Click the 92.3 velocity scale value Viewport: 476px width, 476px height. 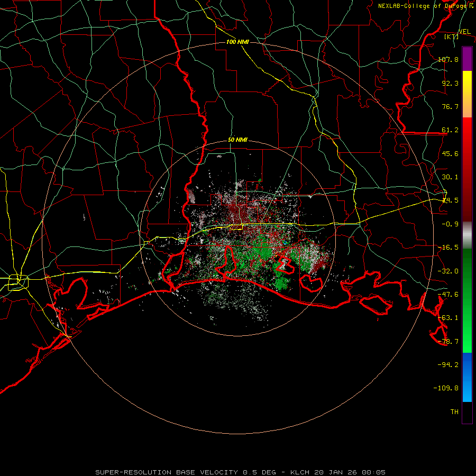(450, 83)
